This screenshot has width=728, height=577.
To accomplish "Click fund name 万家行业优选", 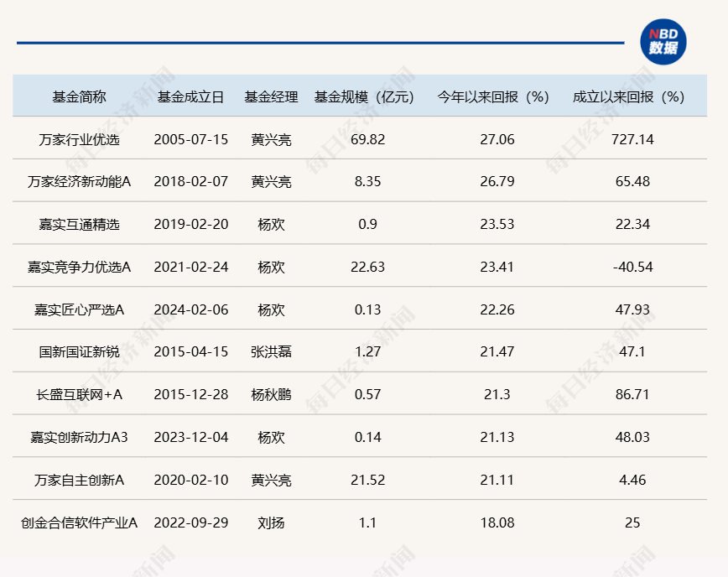I will pos(79,139).
